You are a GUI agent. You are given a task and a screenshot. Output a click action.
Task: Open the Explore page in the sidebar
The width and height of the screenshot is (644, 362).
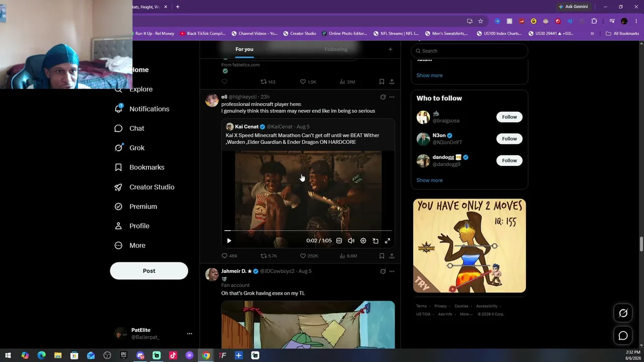[134, 89]
